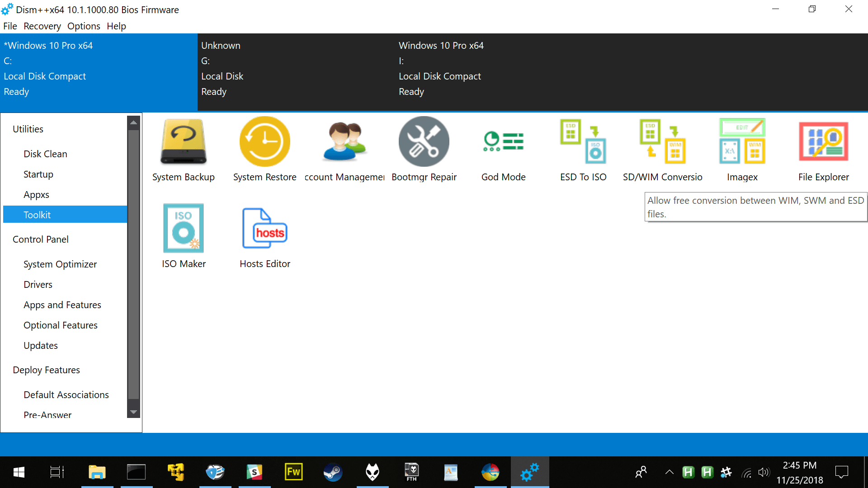Select Toolkit from sidebar menu
The height and width of the screenshot is (488, 868).
38,215
